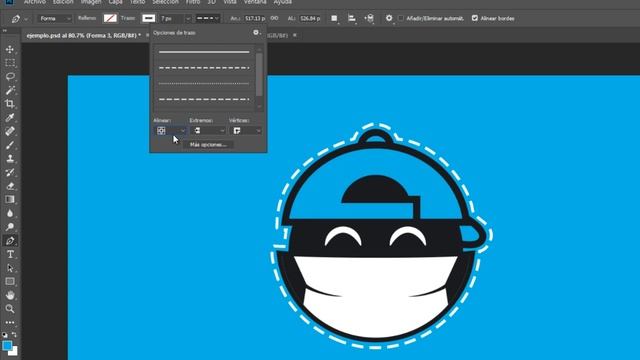The image size is (640, 360).
Task: Open the Trazo stroke color swatch
Action: (x=149, y=18)
